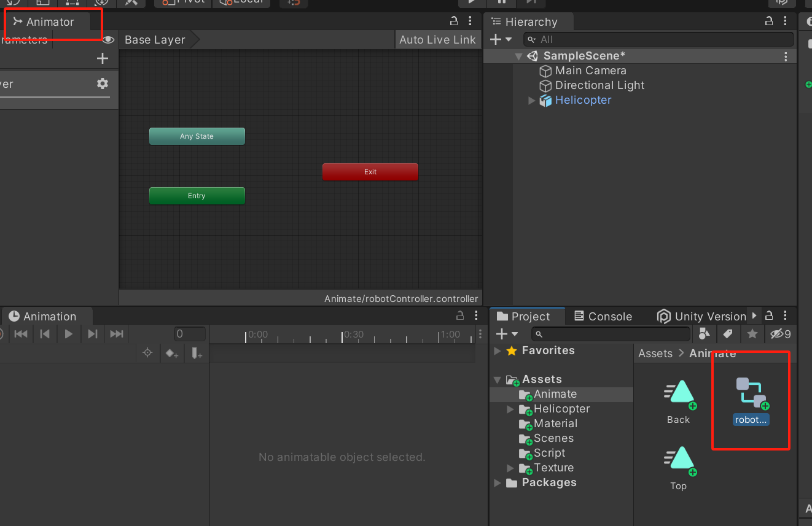The width and height of the screenshot is (812, 526).
Task: Open the Hierarchy create plus dropdown
Action: [x=501, y=39]
